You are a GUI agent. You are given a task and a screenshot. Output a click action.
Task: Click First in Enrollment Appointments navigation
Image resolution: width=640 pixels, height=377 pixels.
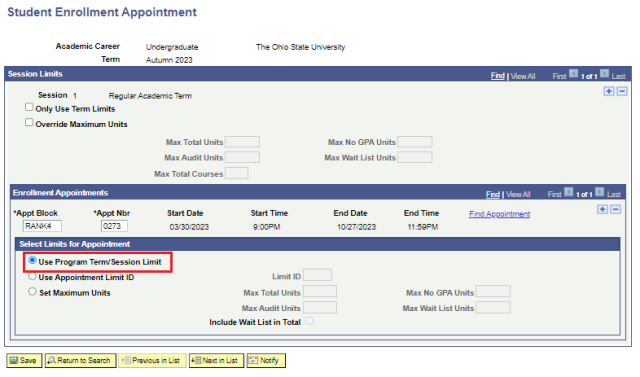[x=554, y=194]
